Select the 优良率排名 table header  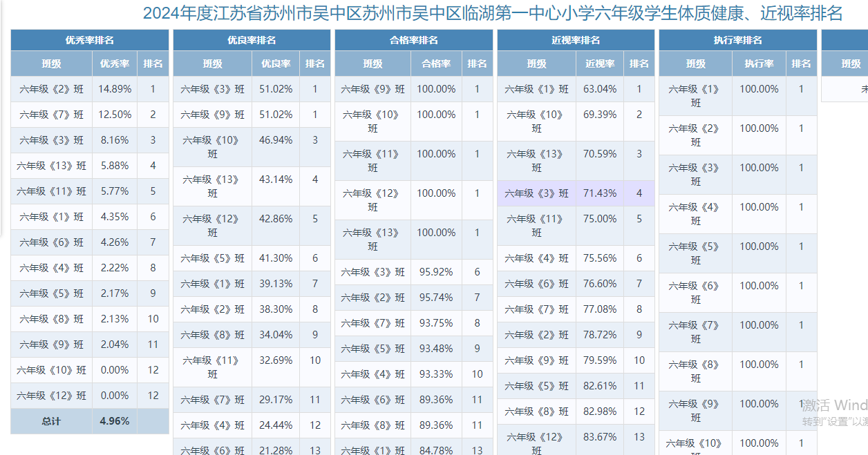point(252,40)
